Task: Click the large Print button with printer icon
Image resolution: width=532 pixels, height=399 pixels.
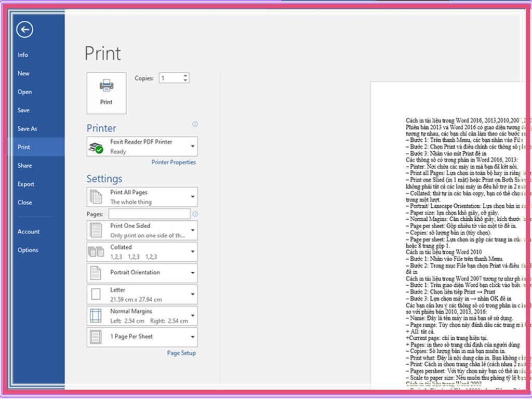Action: point(107,93)
